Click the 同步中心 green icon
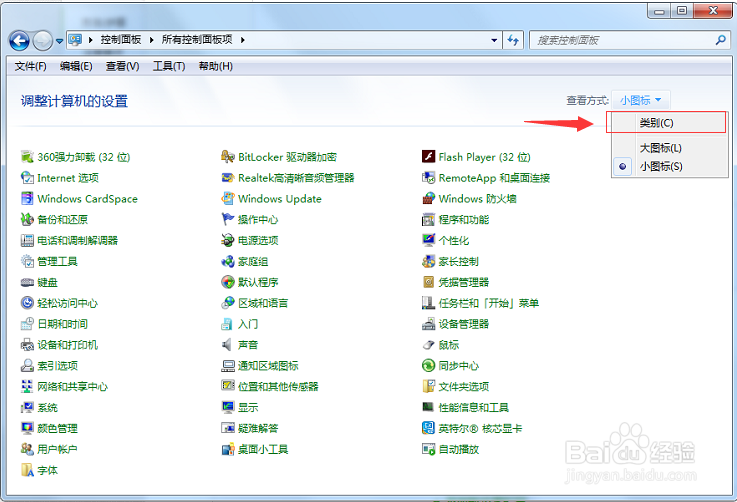This screenshot has height=502, width=737. point(428,365)
